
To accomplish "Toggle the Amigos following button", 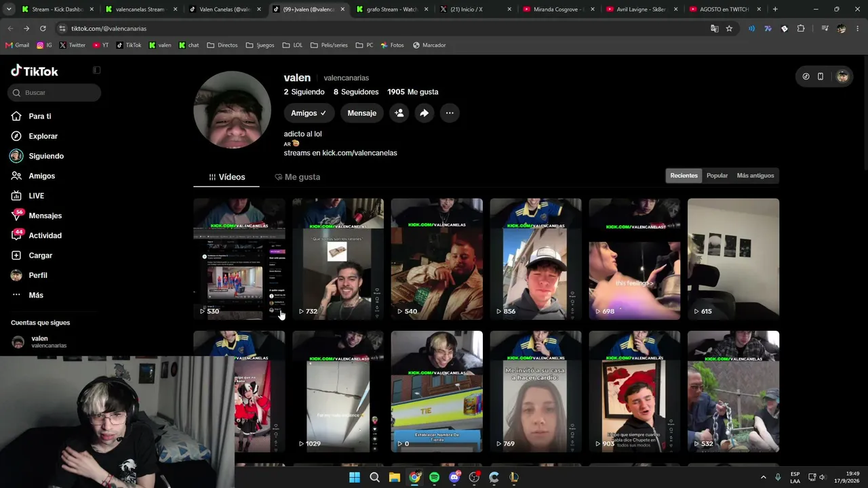I will pyautogui.click(x=309, y=113).
